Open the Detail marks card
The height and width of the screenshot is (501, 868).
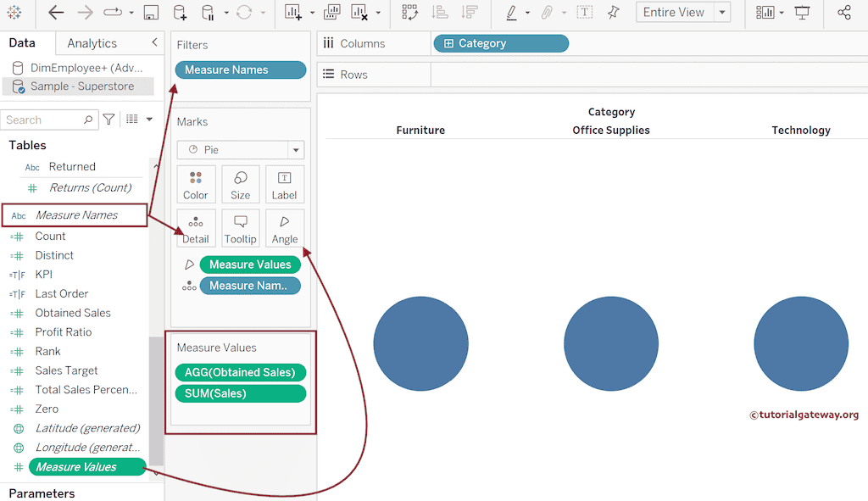[x=196, y=229]
